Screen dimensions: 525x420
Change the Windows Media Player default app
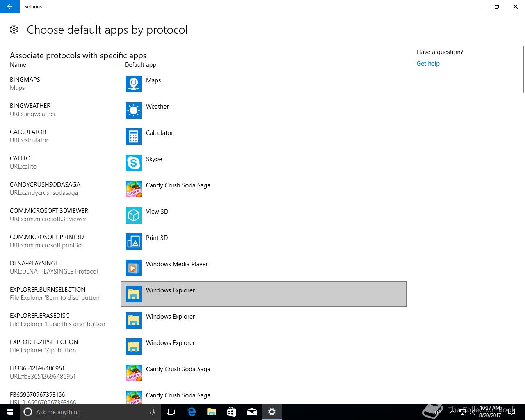[x=264, y=268]
